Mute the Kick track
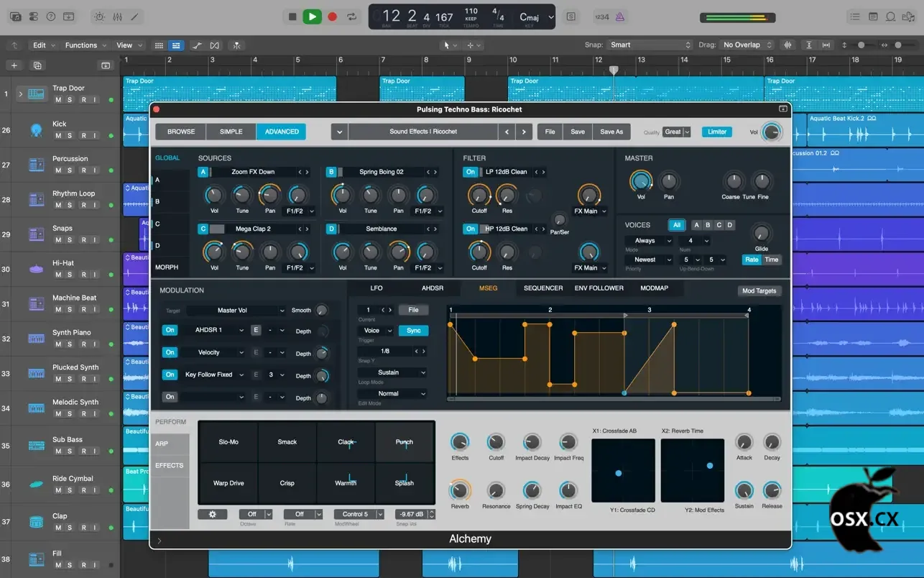Screen dimensions: 924x578 tap(58, 136)
